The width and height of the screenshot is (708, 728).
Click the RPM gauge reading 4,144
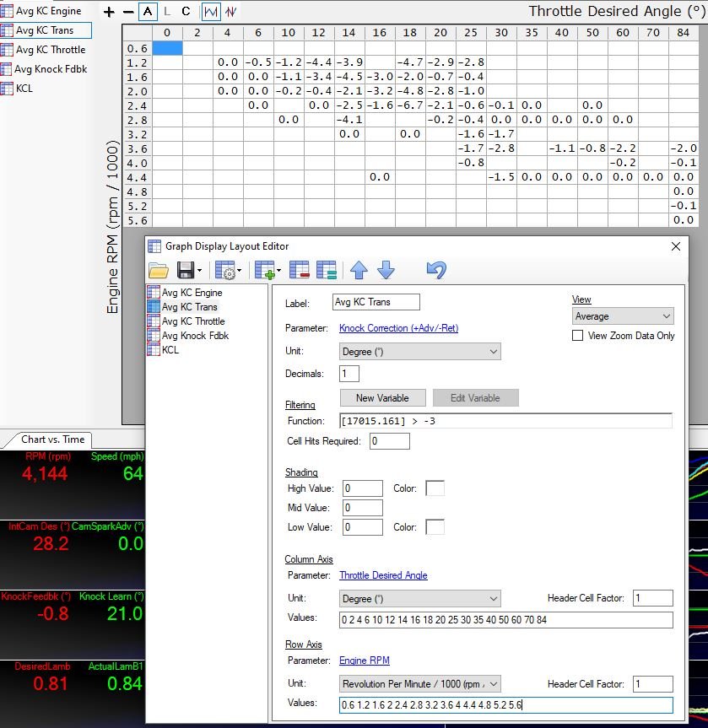tap(45, 473)
